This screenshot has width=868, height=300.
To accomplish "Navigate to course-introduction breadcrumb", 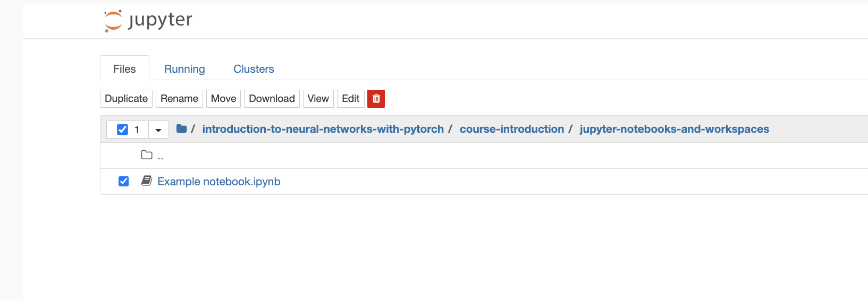I will (x=511, y=129).
